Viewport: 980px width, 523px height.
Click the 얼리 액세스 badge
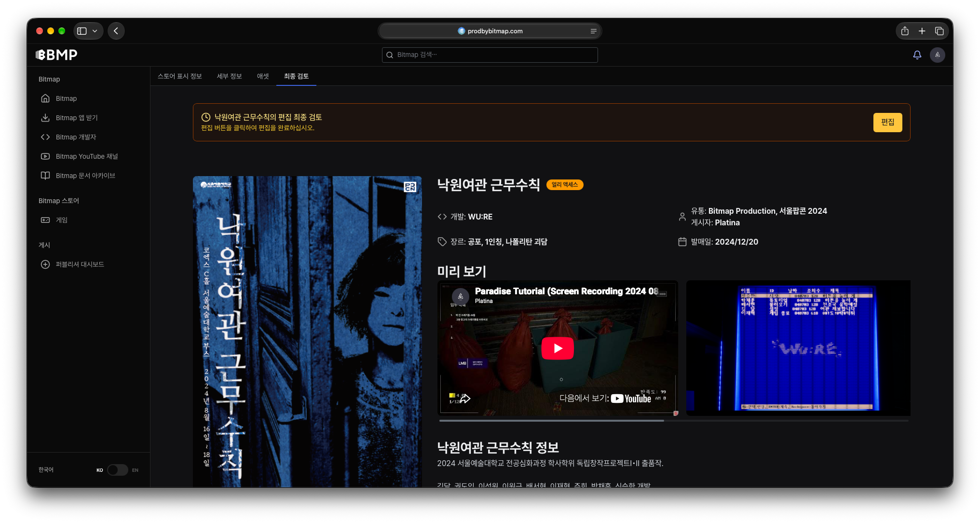[565, 185]
